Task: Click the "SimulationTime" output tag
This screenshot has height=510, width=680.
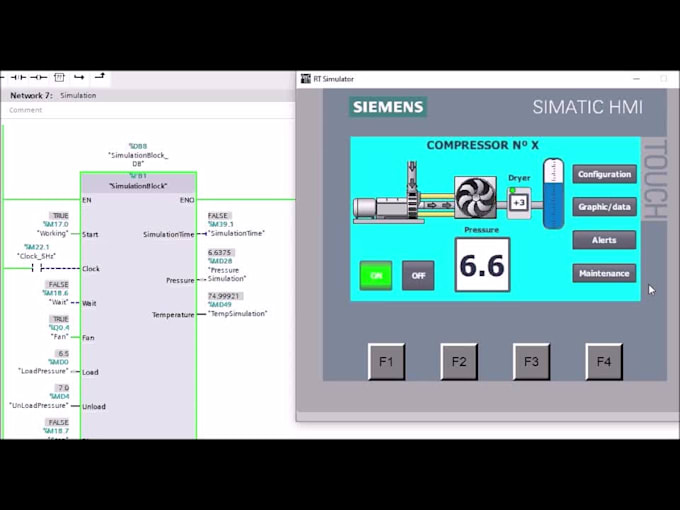Action: tap(236, 233)
